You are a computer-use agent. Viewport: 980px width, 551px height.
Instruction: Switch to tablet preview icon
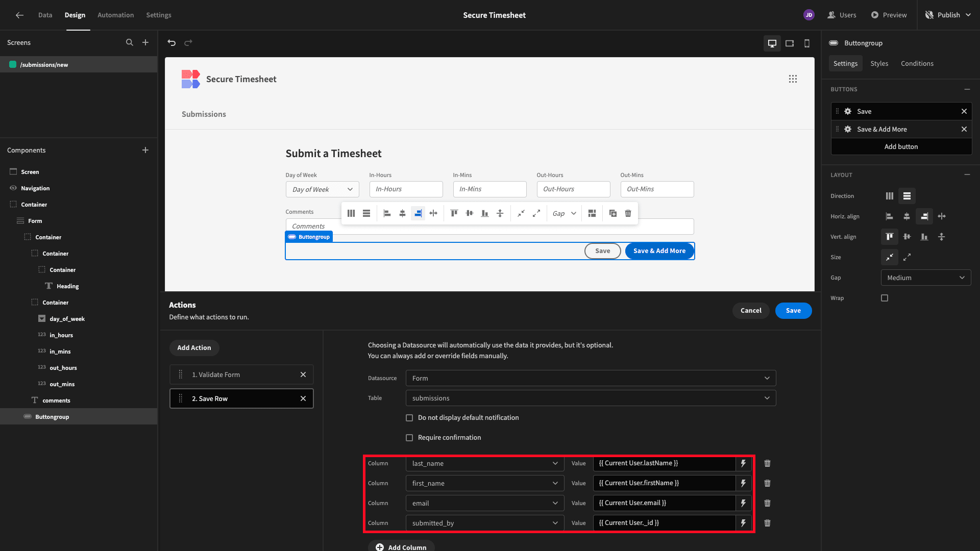[x=790, y=43]
